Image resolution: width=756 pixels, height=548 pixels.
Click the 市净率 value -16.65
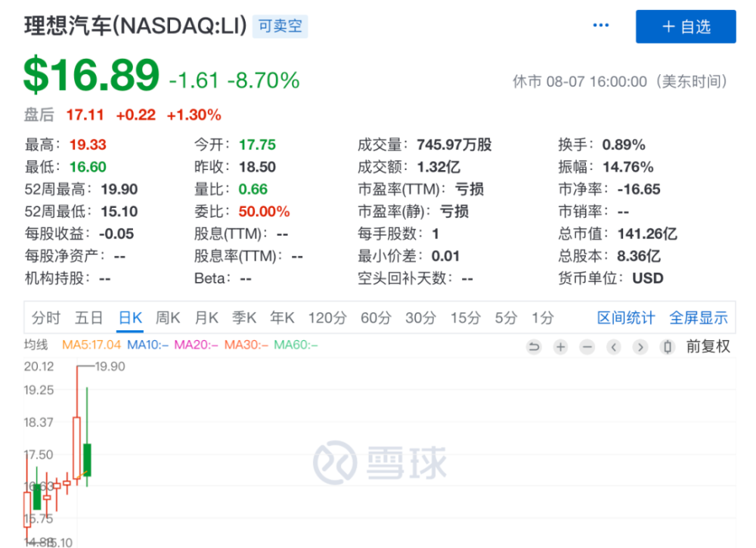coord(639,189)
